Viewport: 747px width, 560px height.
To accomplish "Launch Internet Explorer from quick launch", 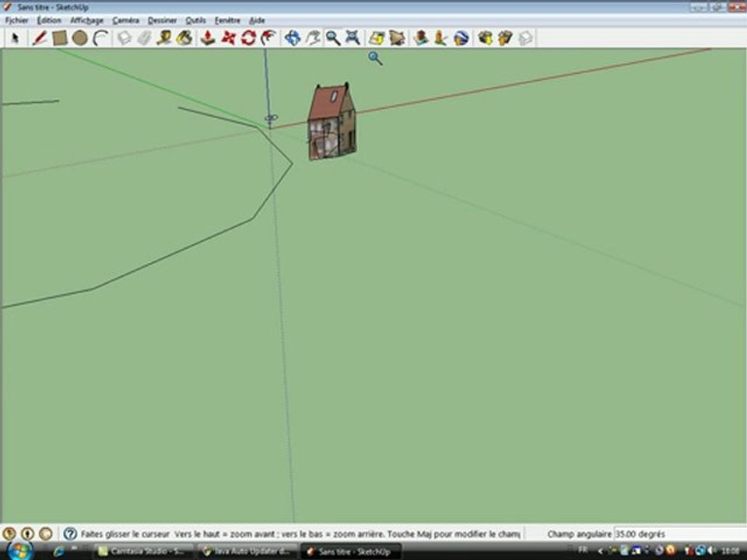I will point(59,551).
